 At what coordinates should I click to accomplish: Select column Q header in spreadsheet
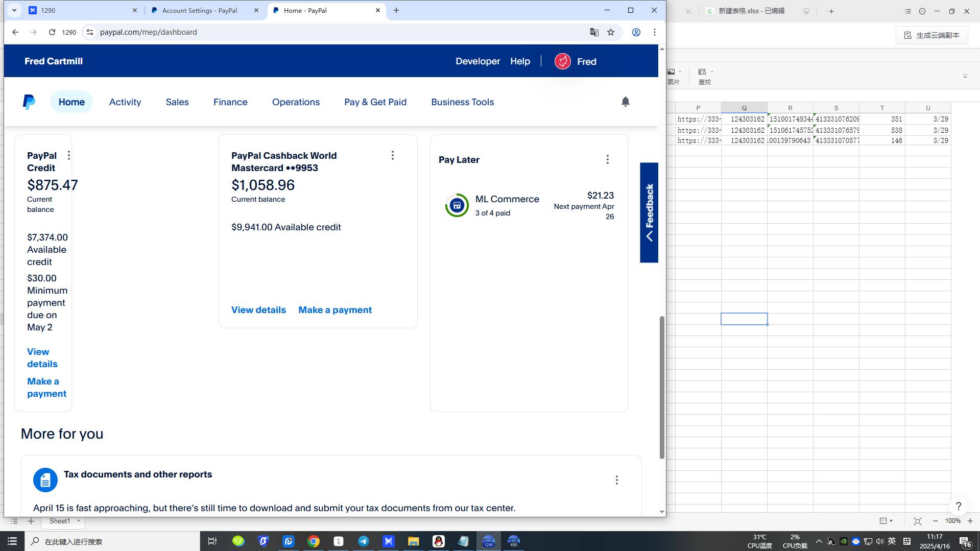[x=744, y=108]
